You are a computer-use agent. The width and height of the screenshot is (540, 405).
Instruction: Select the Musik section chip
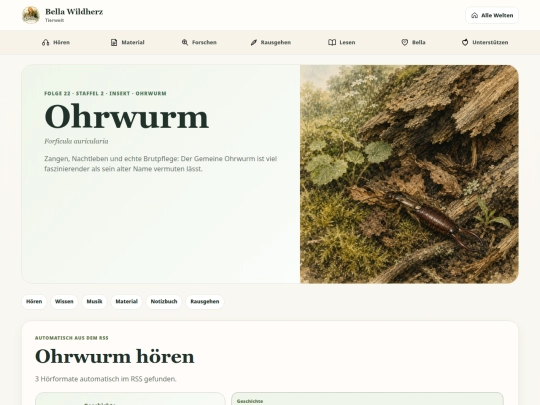(94, 302)
